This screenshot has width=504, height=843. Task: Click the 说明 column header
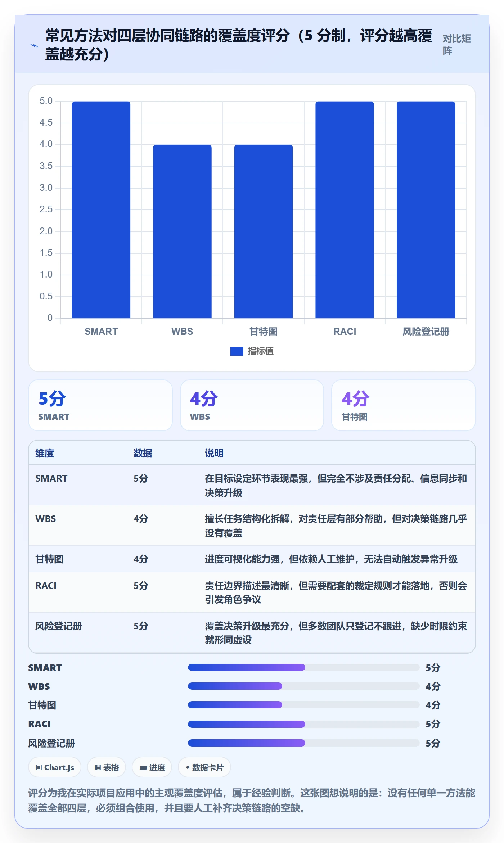click(214, 453)
